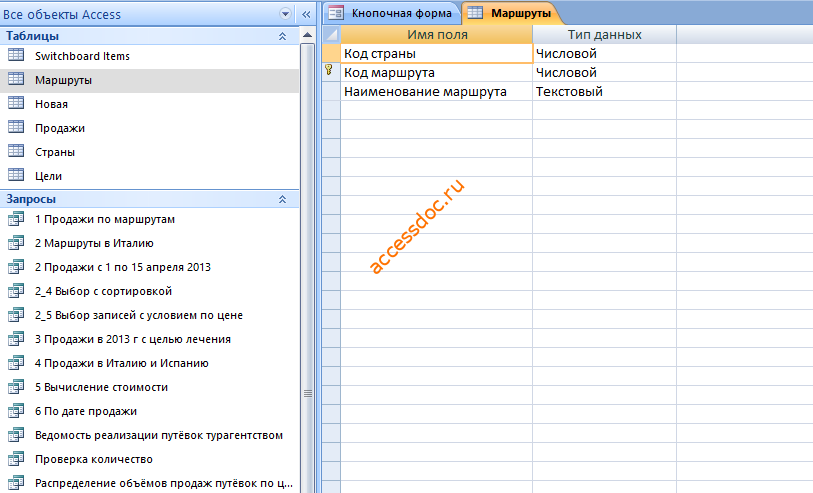The height and width of the screenshot is (493, 813).
Task: Click the table icon on Маршруты tab
Action: tap(475, 12)
